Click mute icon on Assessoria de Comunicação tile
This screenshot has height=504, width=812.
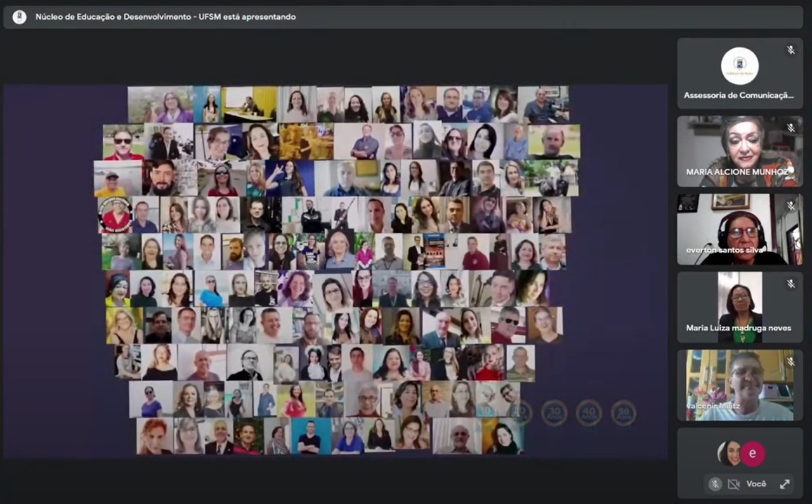click(790, 49)
